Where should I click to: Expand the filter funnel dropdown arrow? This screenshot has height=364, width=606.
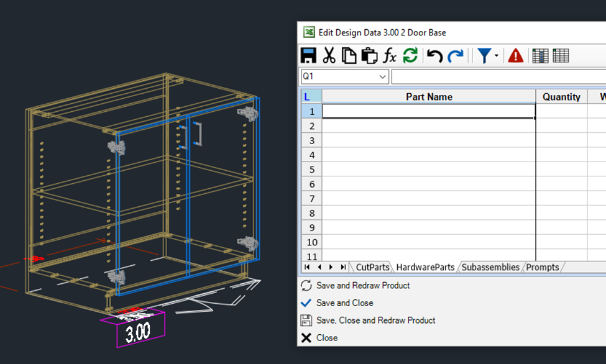click(496, 56)
